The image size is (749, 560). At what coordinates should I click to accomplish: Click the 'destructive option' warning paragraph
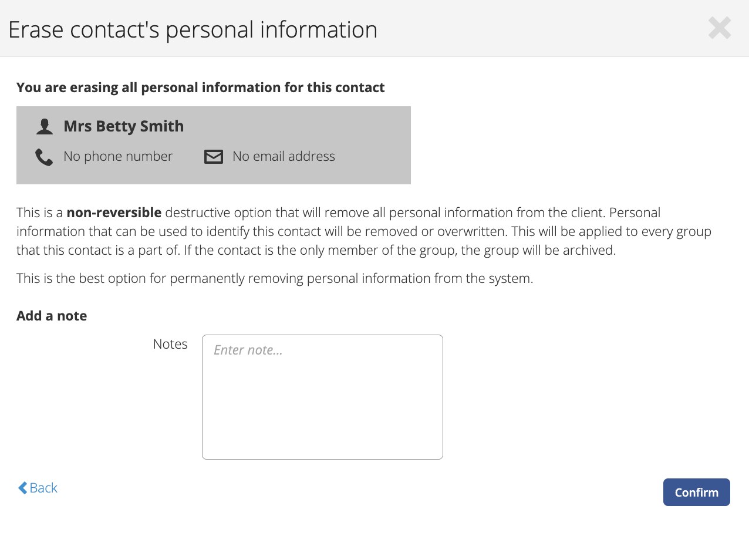click(364, 231)
